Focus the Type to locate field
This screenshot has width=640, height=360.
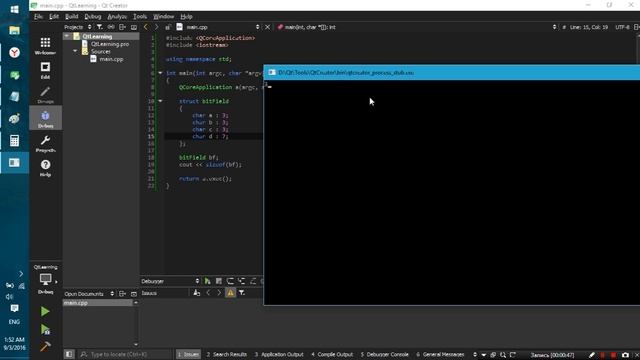click(x=124, y=354)
